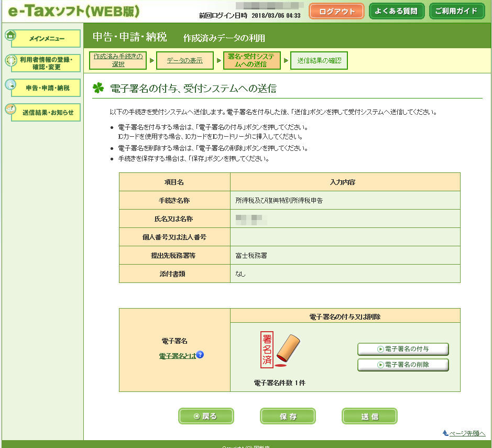Viewport: 492px width, 448px height.
Task: Click the 作成済みデータの利用 subtitle
Action: pos(224,38)
